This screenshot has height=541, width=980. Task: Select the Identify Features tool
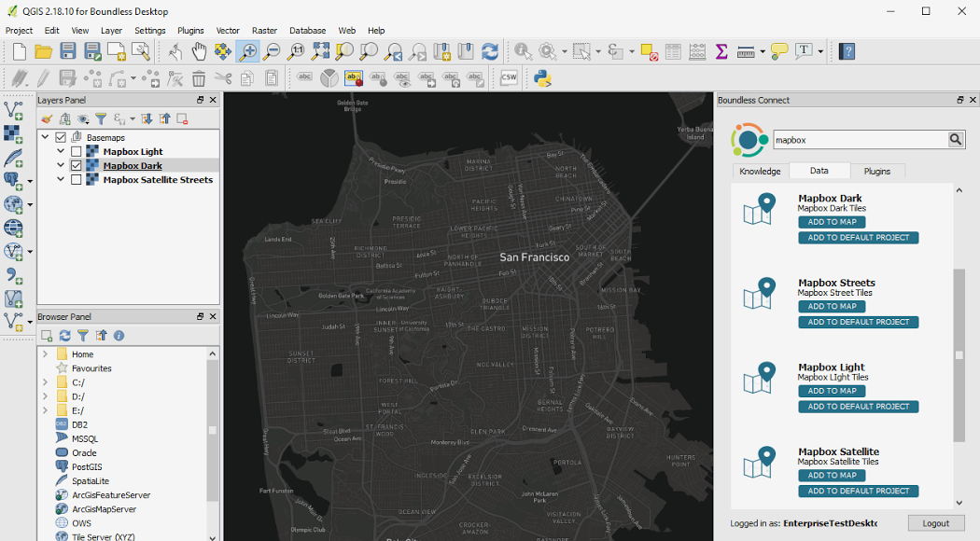click(523, 52)
